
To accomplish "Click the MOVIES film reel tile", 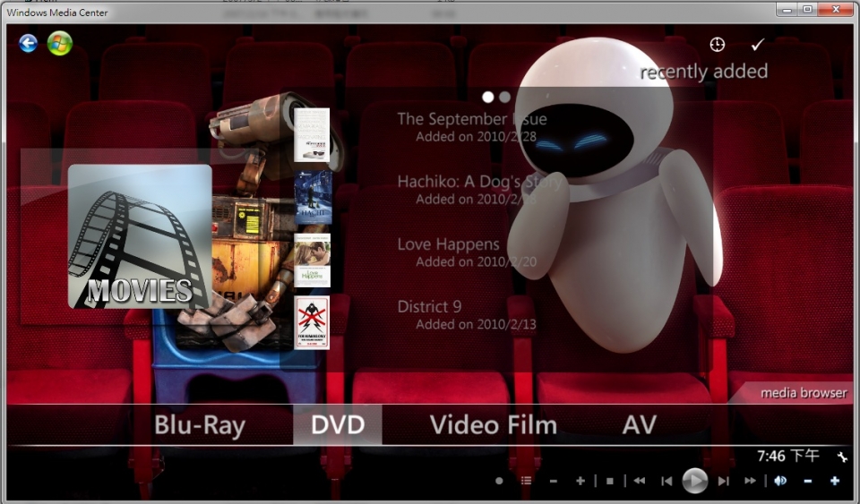I will click(140, 236).
